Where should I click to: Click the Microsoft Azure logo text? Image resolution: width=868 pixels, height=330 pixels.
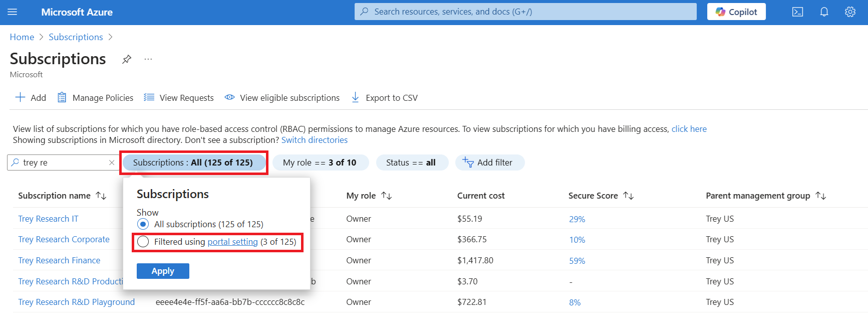click(x=77, y=12)
